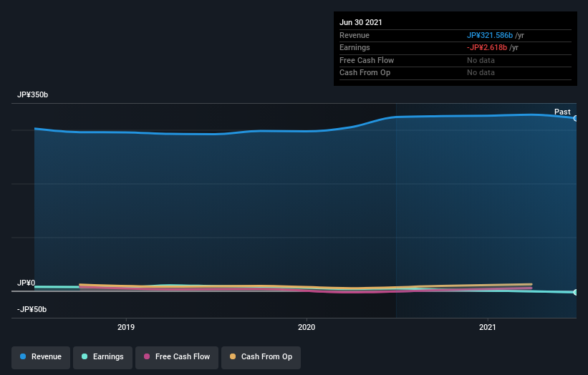Click the JP¥321.586b revenue value

point(490,35)
